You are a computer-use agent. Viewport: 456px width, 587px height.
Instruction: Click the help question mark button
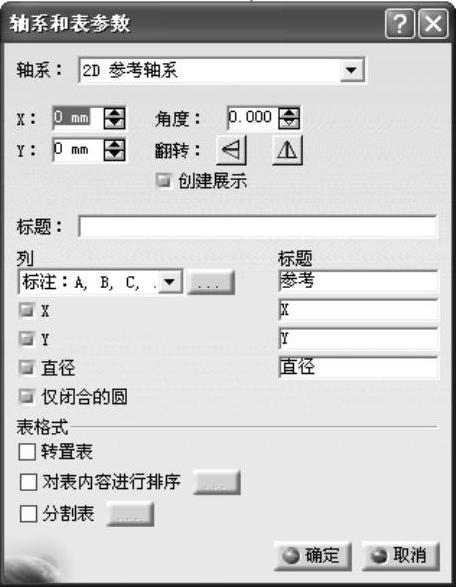399,24
